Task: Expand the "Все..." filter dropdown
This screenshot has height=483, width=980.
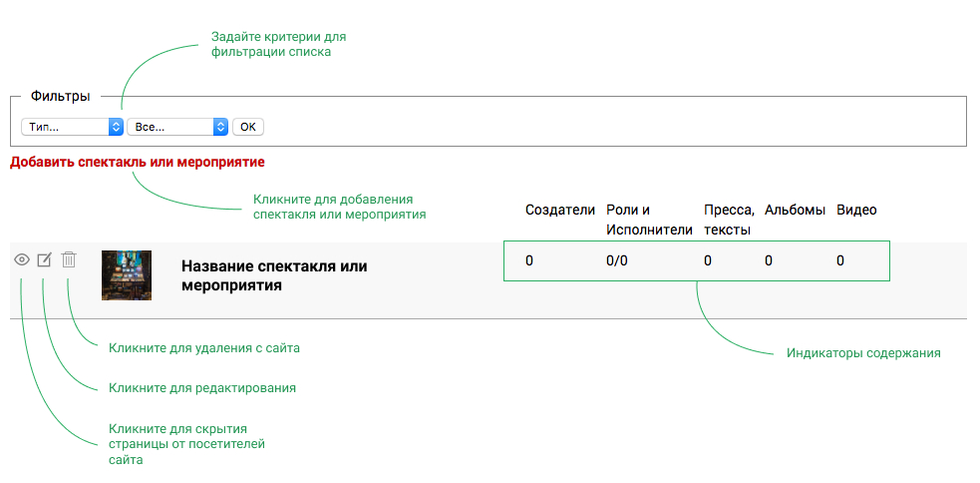Action: pos(177,127)
